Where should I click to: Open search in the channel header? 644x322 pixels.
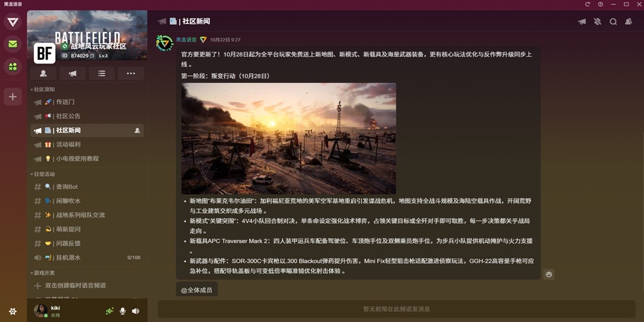[x=613, y=21]
